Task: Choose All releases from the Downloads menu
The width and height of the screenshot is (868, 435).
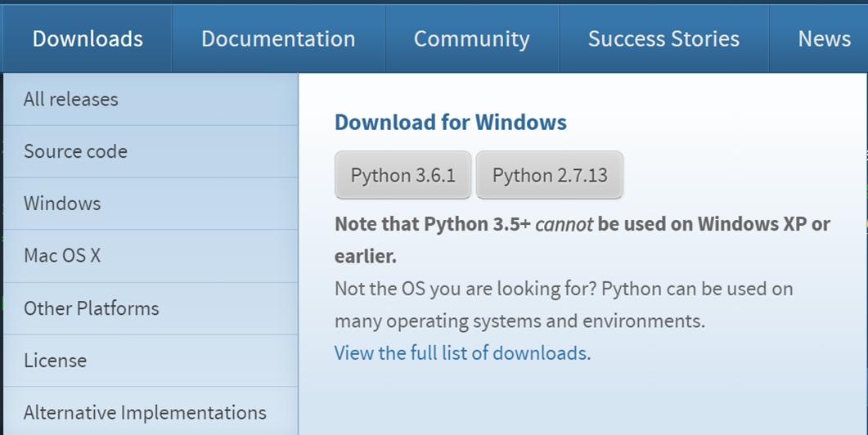Action: pos(151,99)
